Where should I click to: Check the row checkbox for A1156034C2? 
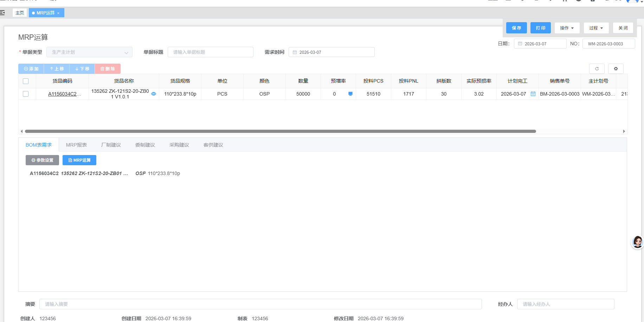(26, 94)
